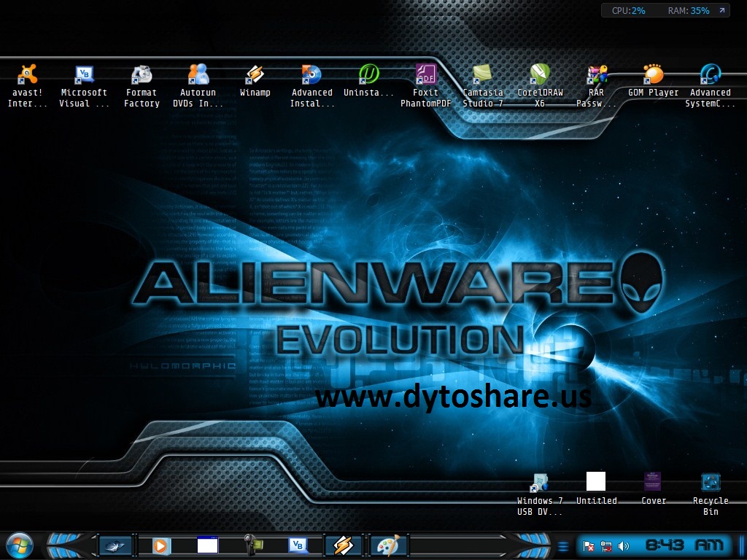
Task: Open Windows Media Player from taskbar
Action: (x=160, y=545)
